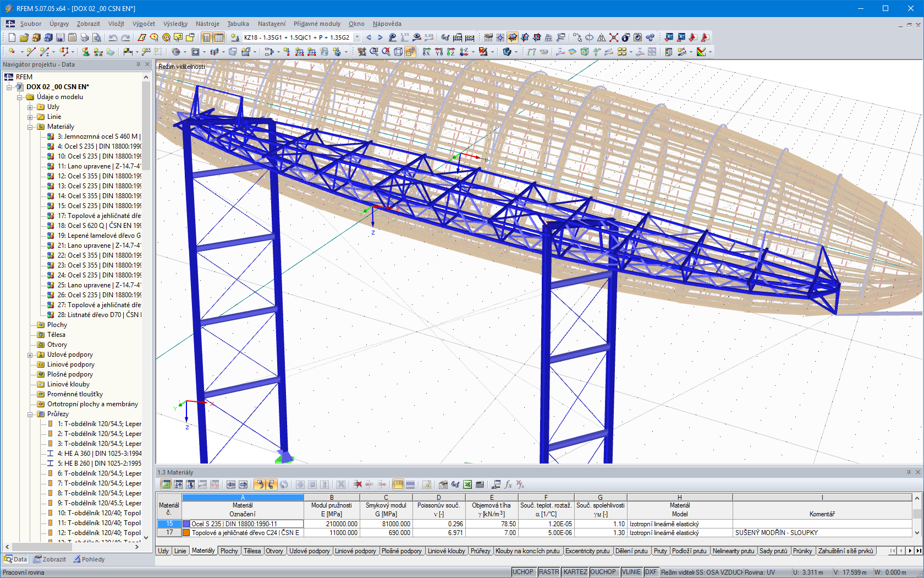Click the Excel export icon in table toolbar
924x578 pixels.
(467, 484)
